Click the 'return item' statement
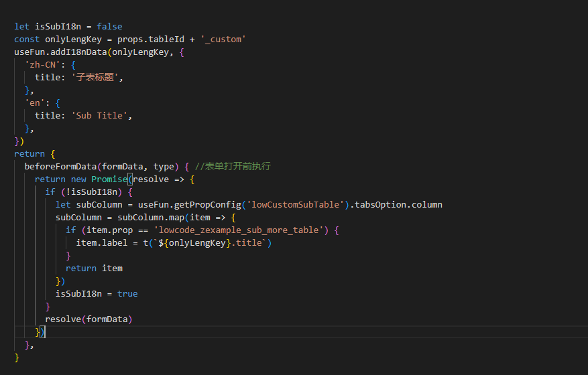Image resolution: width=588 pixels, height=375 pixels. point(94,268)
